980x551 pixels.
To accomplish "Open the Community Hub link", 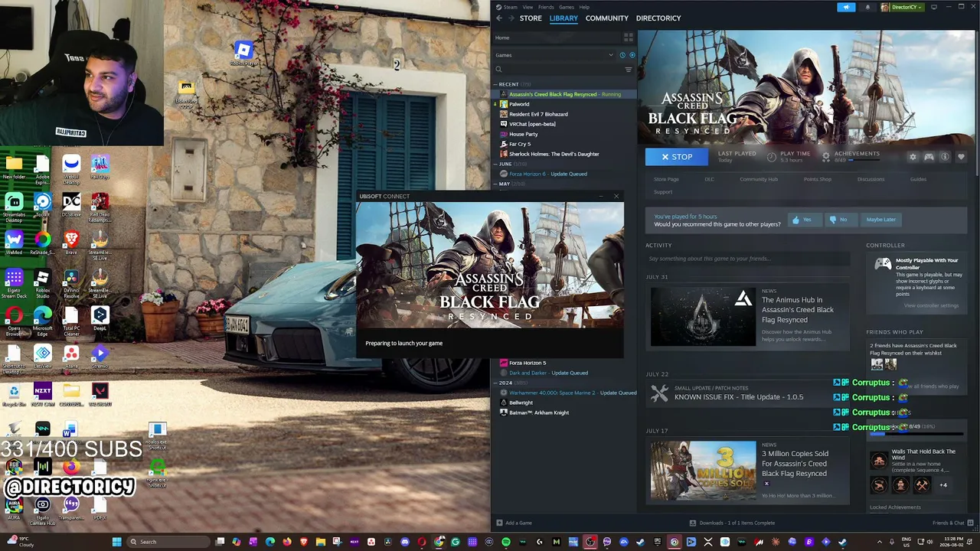I will click(759, 179).
